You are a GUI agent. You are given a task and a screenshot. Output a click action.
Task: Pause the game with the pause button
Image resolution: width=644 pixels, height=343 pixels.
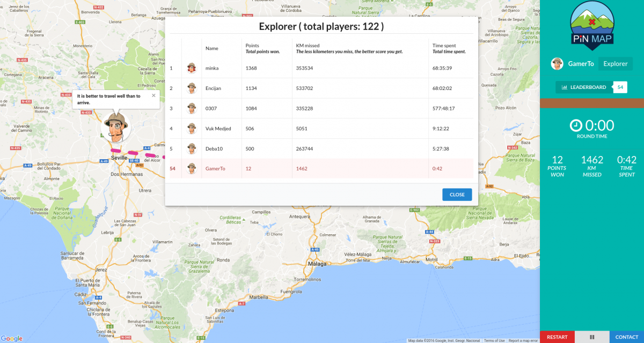click(592, 337)
